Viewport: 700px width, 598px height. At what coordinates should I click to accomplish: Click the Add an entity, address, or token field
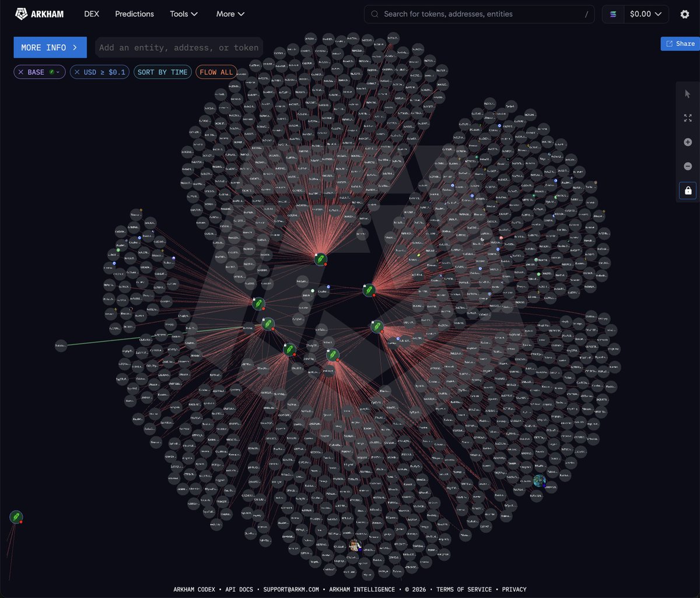pos(179,48)
